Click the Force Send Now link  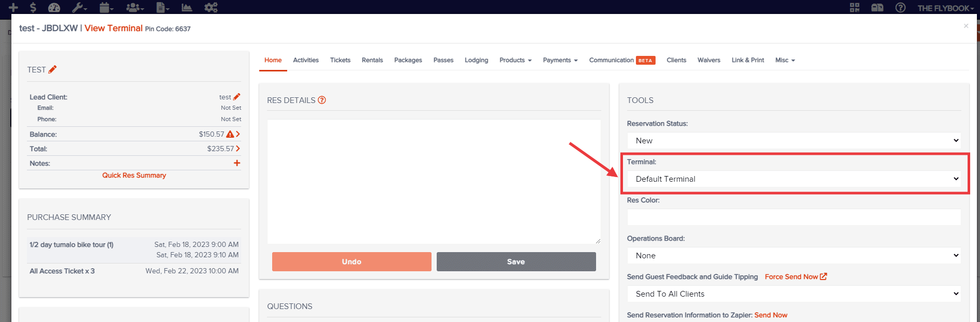[x=791, y=277]
